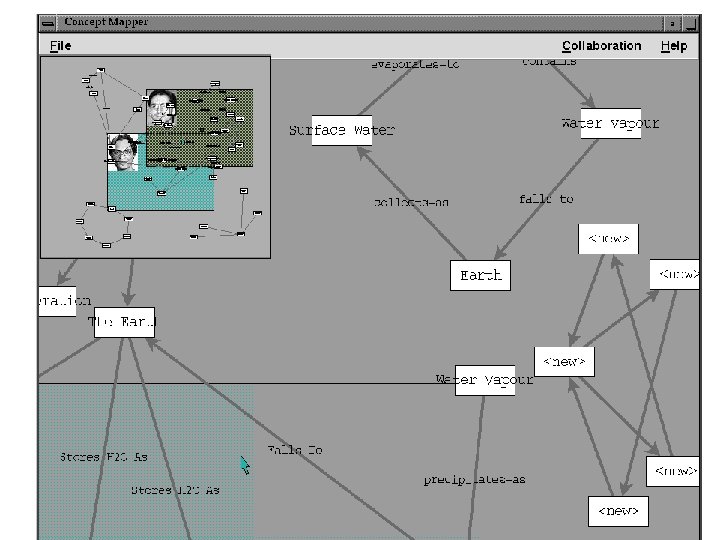The image size is (720, 540).
Task: Open the Help menu
Action: tap(674, 46)
